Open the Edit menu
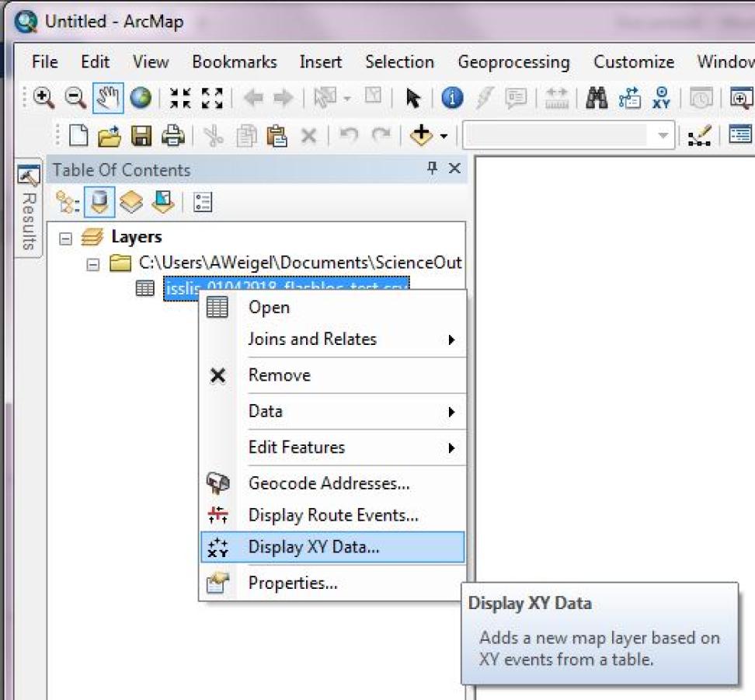The height and width of the screenshot is (700, 755). (96, 61)
